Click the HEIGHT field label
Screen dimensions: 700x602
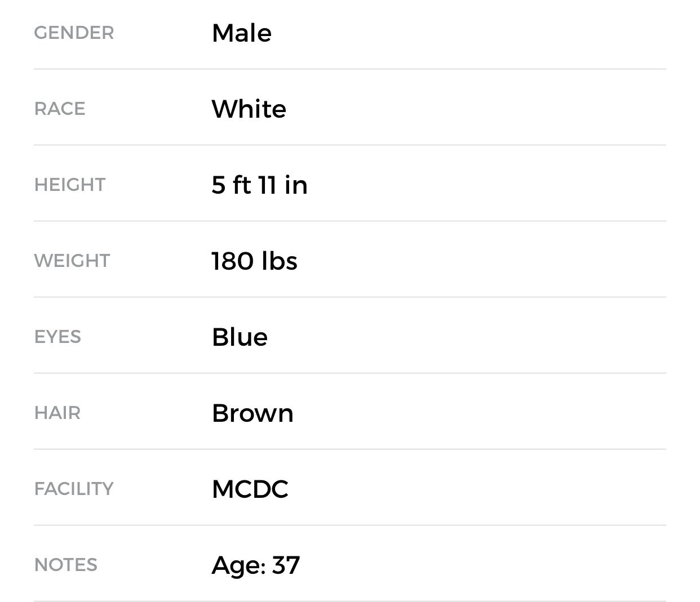pyautogui.click(x=70, y=185)
